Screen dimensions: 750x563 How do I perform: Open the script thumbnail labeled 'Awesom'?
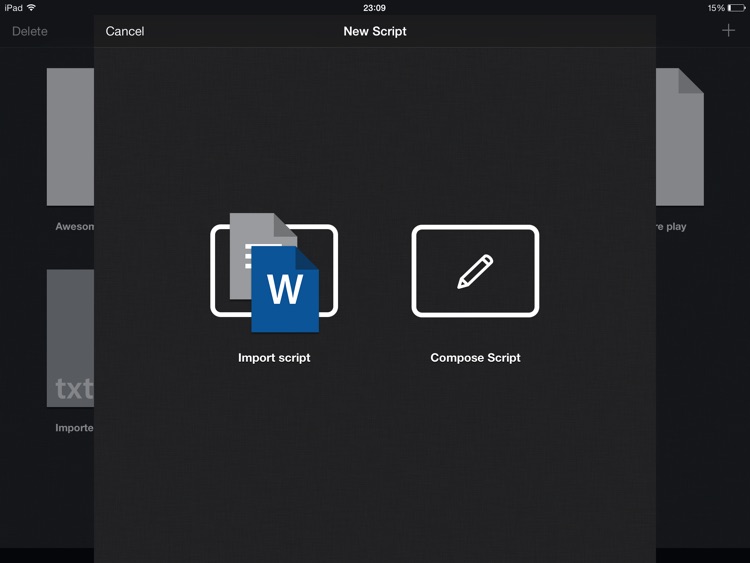(70, 137)
